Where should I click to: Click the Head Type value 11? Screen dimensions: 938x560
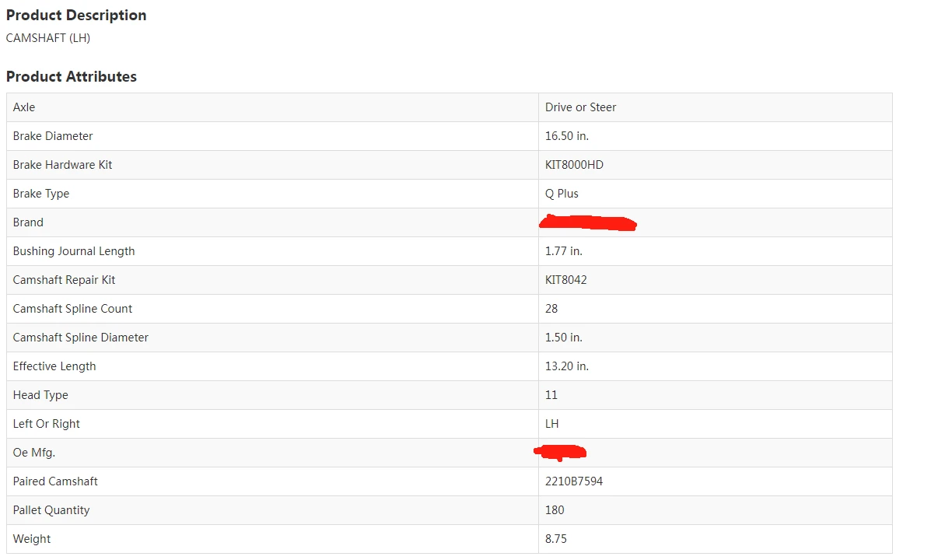click(551, 395)
